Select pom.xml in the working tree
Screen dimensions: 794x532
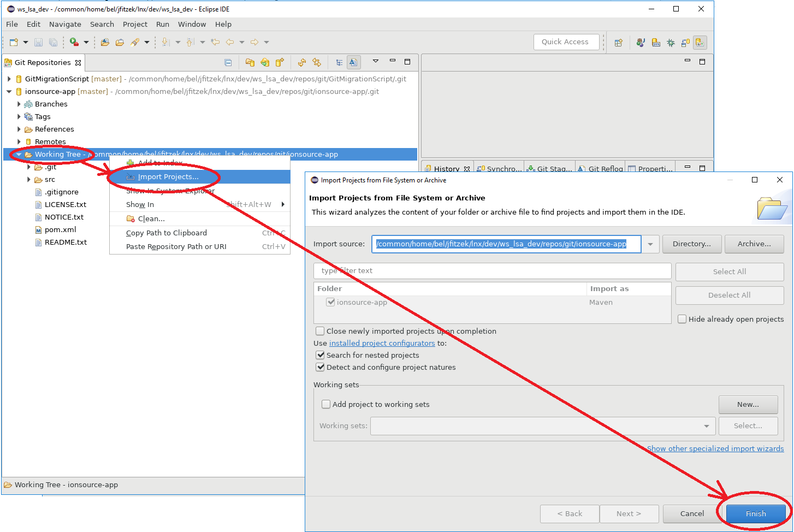coord(60,229)
